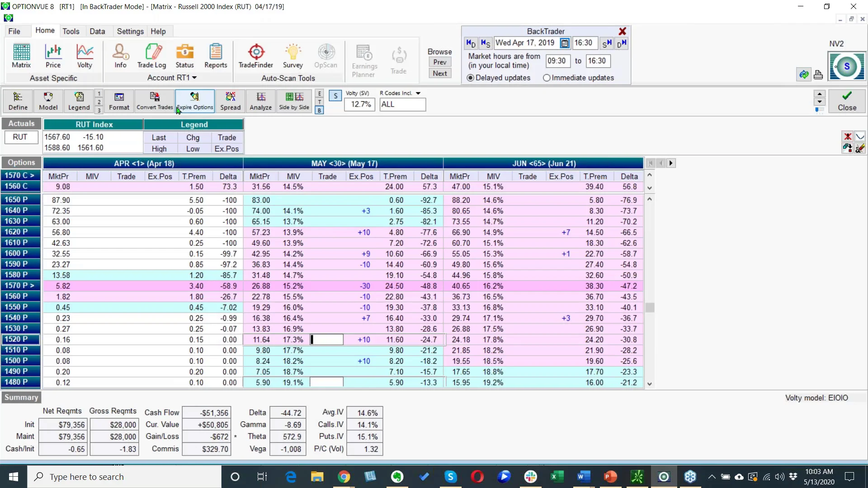The image size is (868, 488).
Task: Click the up arrow stepper beside Close
Action: pos(819,94)
